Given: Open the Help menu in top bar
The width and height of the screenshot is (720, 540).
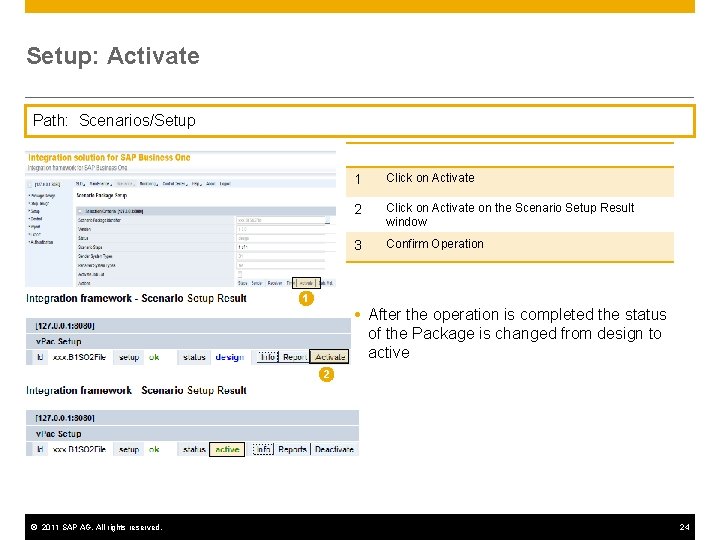Looking at the screenshot, I should coord(197,184).
